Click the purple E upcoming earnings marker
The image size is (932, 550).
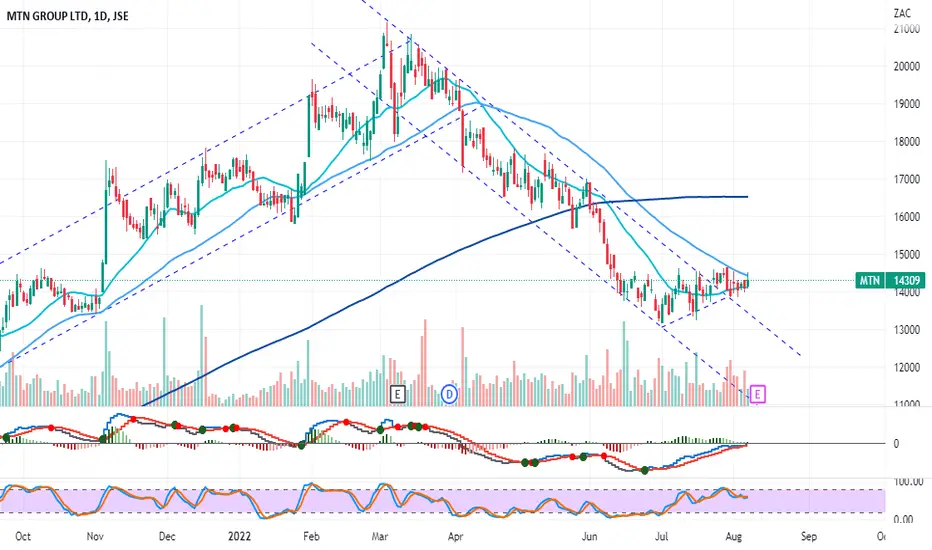point(757,394)
